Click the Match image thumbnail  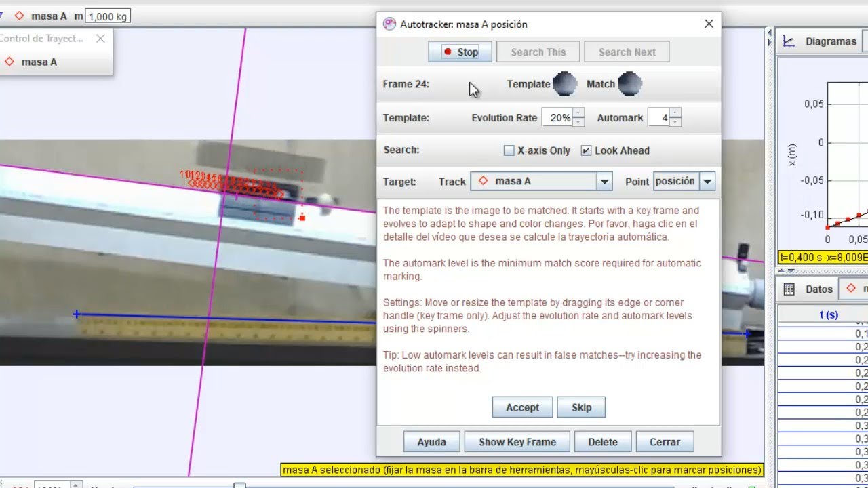click(x=629, y=84)
